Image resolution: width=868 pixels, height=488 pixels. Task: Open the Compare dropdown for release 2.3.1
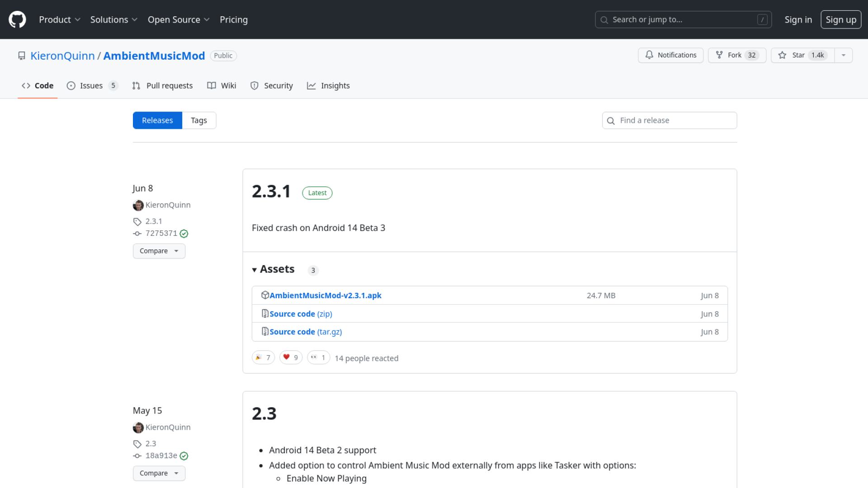[x=159, y=251]
